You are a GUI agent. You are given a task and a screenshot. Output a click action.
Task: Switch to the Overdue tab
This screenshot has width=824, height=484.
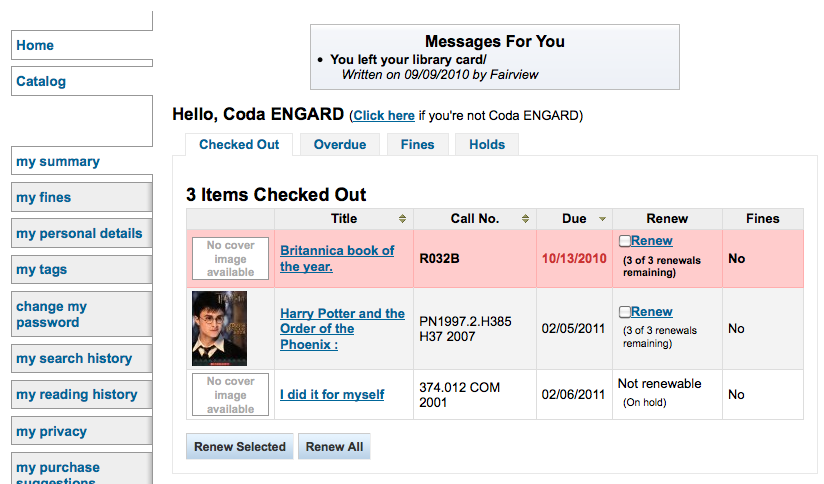tap(340, 145)
